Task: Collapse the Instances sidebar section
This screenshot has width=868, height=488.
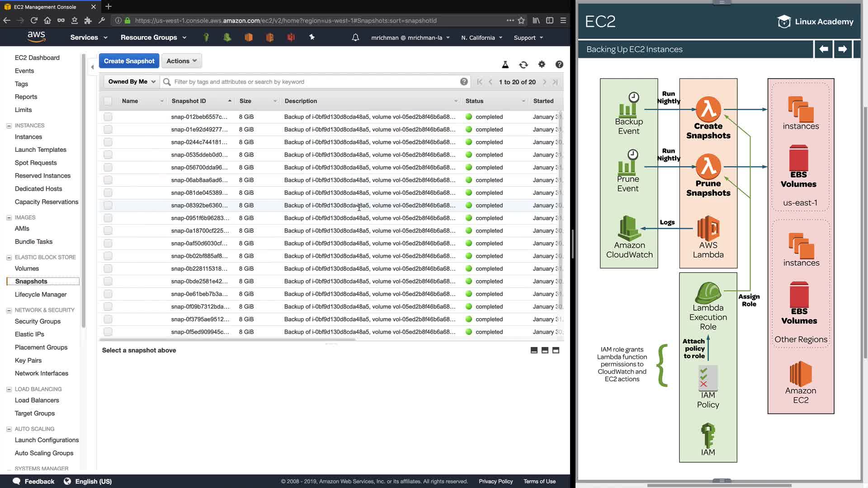Action: coord(9,126)
